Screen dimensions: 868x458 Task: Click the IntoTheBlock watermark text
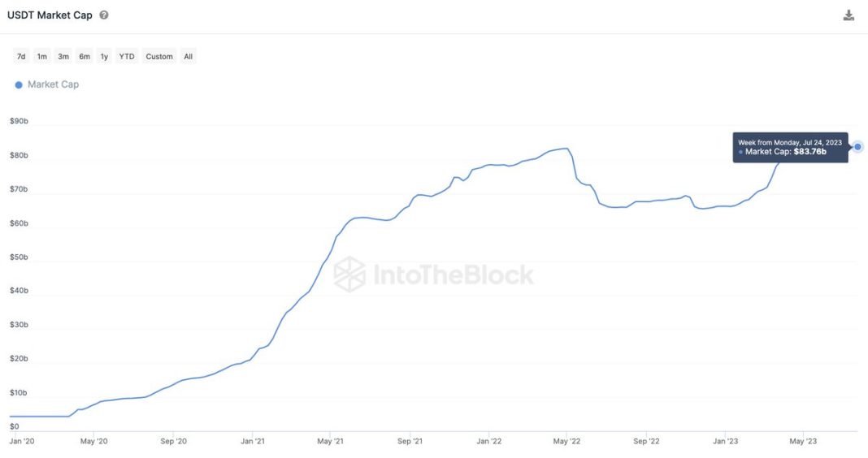(453, 274)
